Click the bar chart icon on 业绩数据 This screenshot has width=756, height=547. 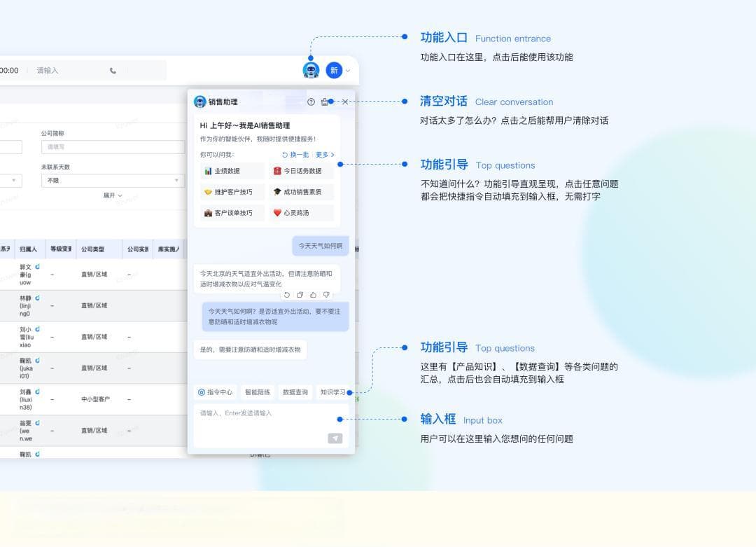click(209, 171)
